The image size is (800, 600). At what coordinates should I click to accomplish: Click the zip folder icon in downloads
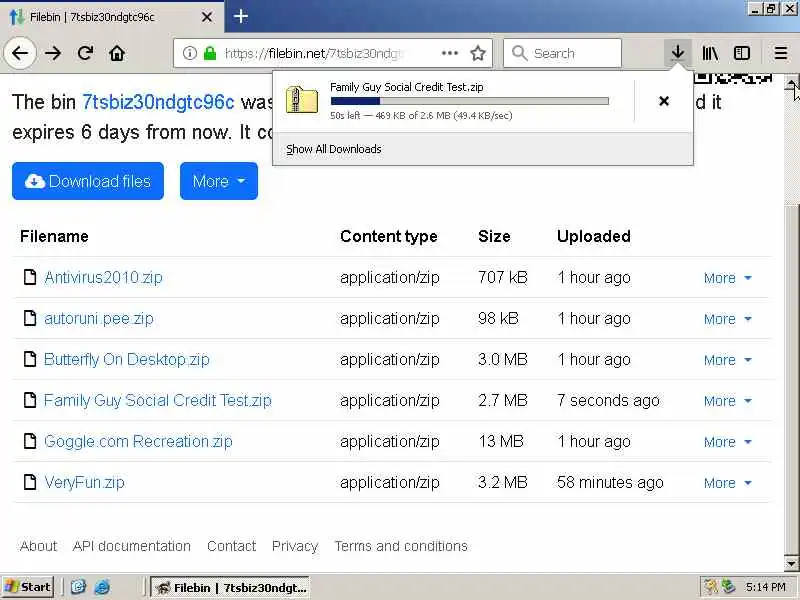[302, 100]
